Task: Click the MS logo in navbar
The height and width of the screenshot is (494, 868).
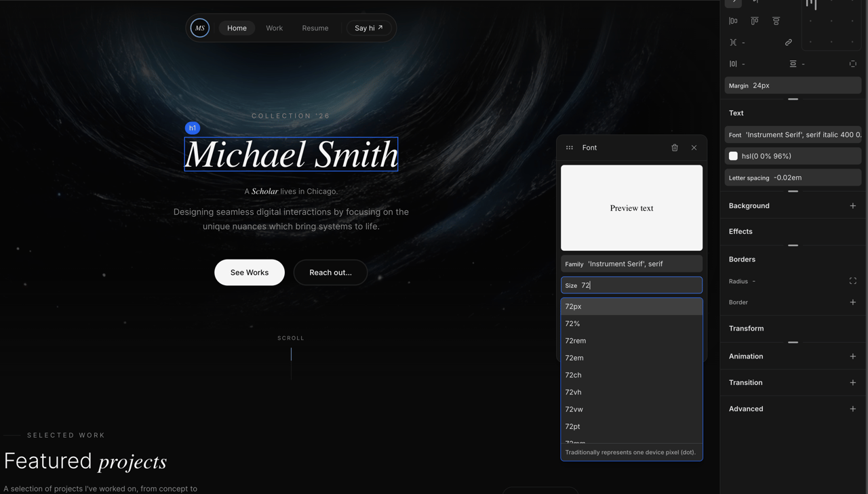Action: [200, 28]
